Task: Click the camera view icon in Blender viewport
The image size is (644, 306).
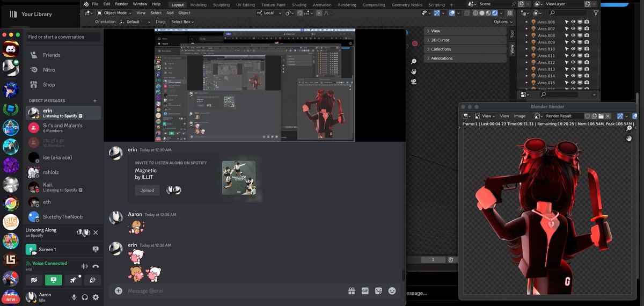Action: pyautogui.click(x=414, y=82)
